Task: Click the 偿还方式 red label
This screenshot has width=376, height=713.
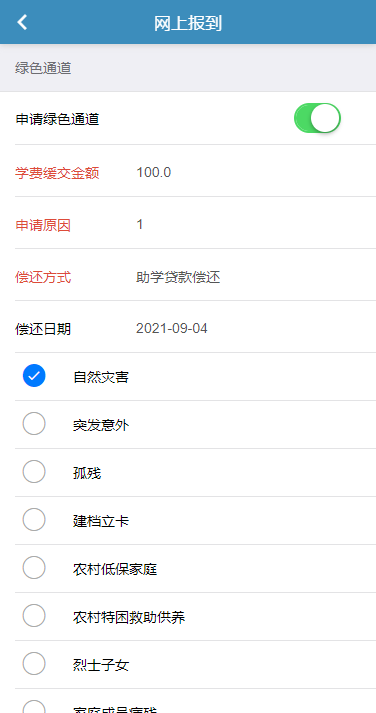Action: click(x=43, y=277)
